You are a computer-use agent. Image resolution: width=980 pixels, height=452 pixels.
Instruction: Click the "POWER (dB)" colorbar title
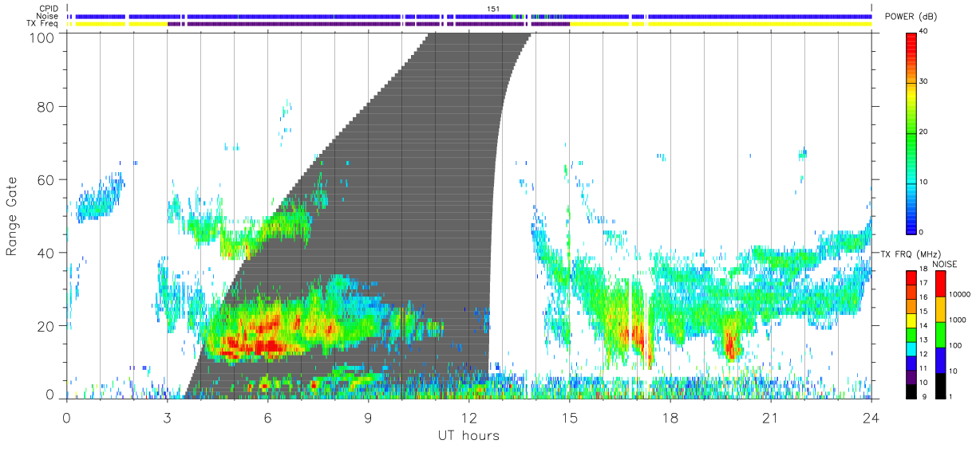click(x=912, y=17)
